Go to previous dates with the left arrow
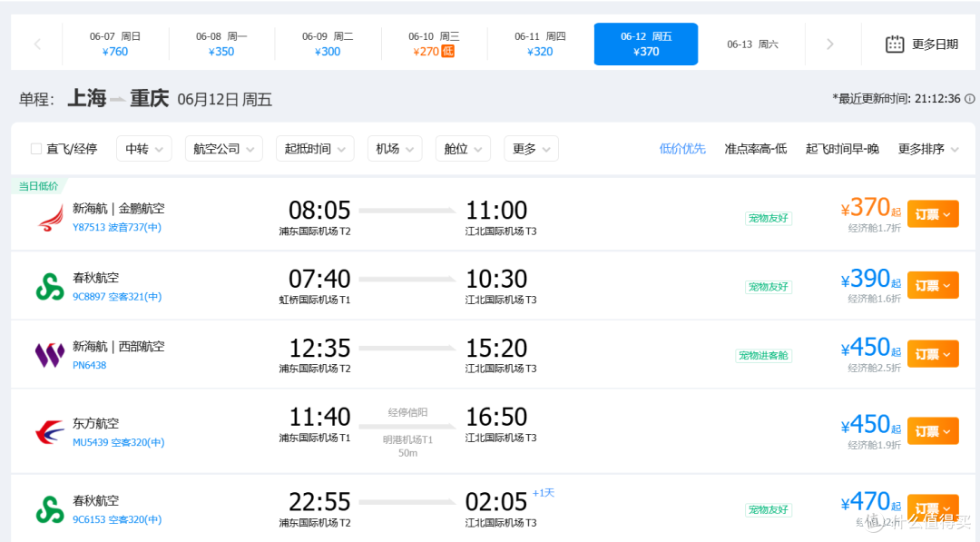 pyautogui.click(x=37, y=44)
